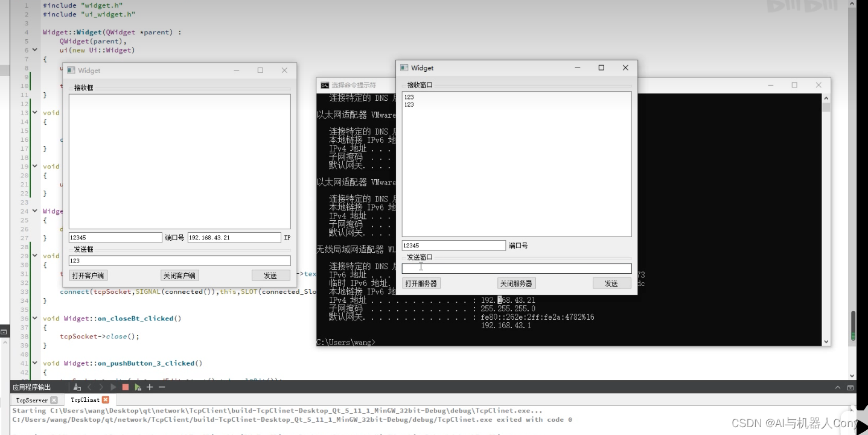Viewport: 868px width, 435px height.
Task: Open the output pane options menu icon
Action: click(850, 387)
